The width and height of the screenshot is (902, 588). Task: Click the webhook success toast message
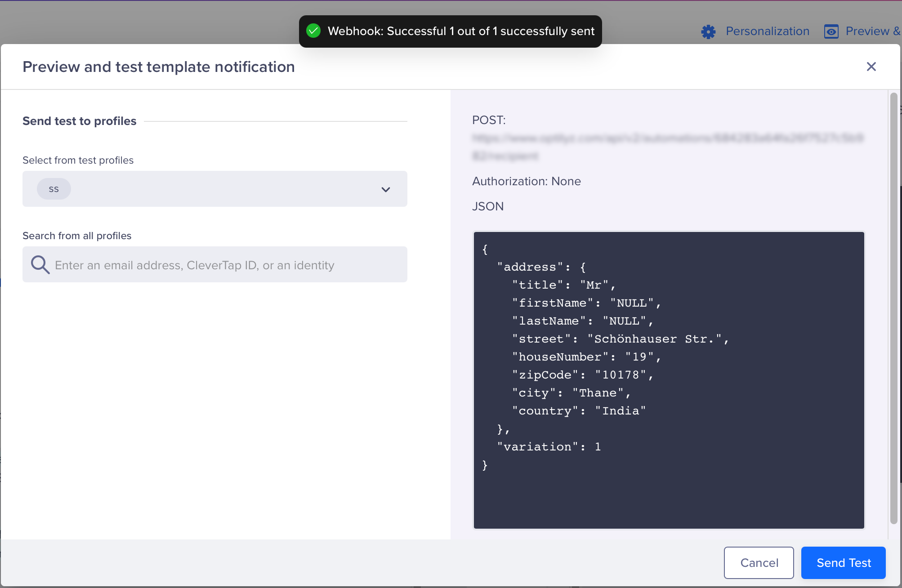coord(451,31)
